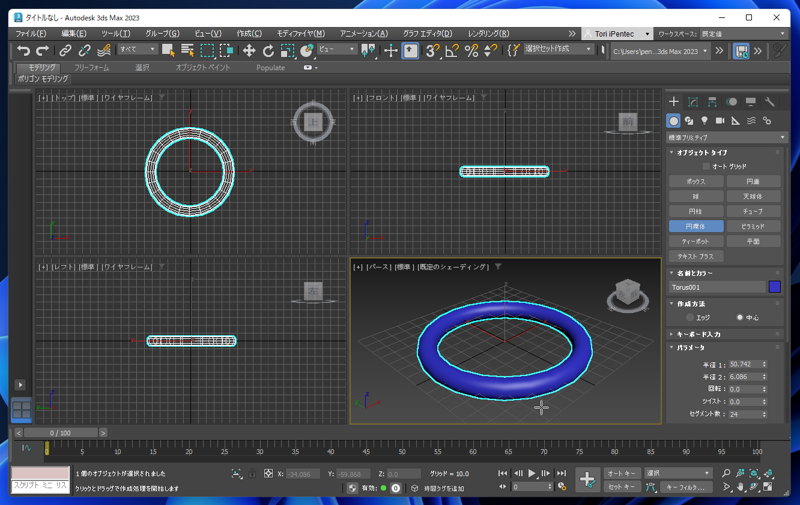This screenshot has width=800, height=505.
Task: Click the Play Animation button
Action: click(532, 473)
